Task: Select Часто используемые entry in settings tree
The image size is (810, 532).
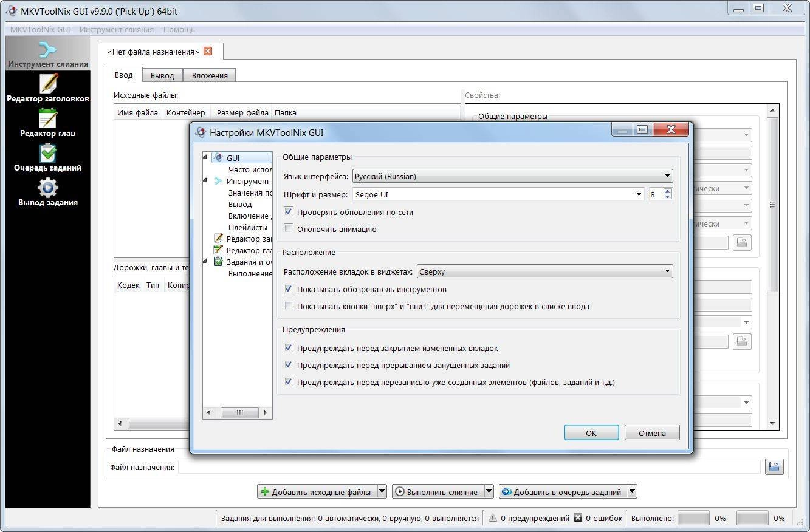Action: click(250, 169)
